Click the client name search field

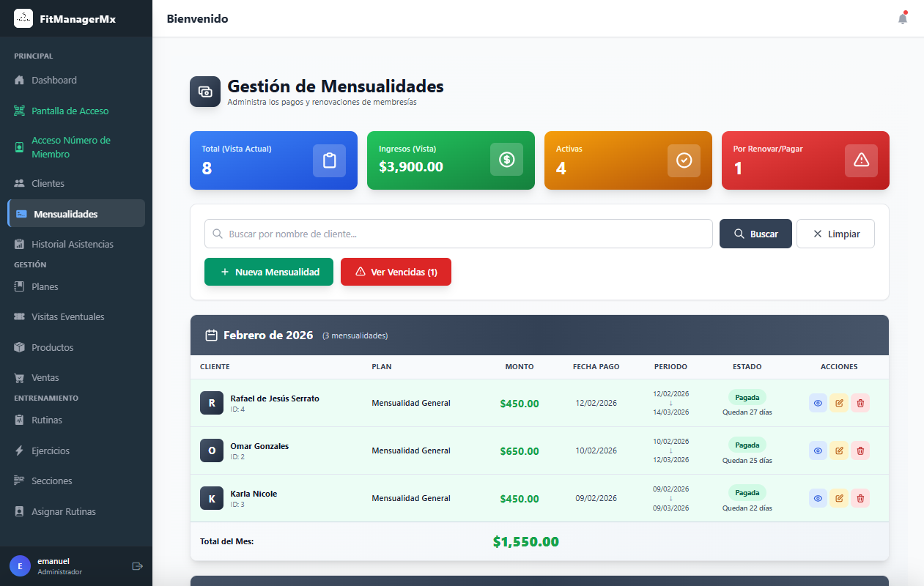coord(458,234)
